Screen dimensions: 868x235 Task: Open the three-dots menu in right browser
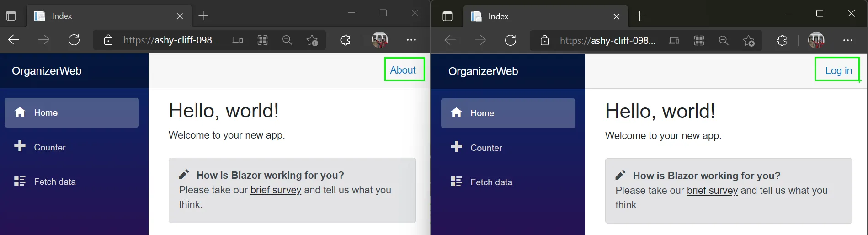pyautogui.click(x=848, y=41)
